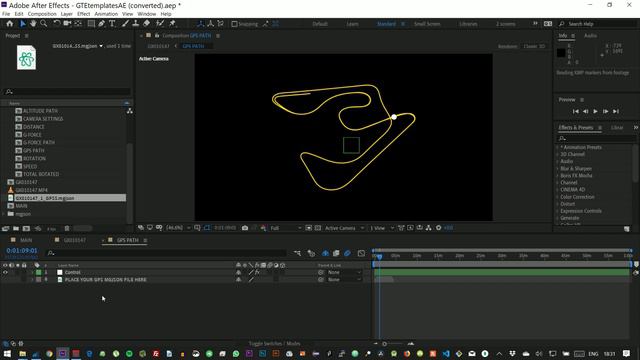Toggle shy switch on the Control layer
Image resolution: width=640 pixels, height=360 pixels.
(238, 272)
